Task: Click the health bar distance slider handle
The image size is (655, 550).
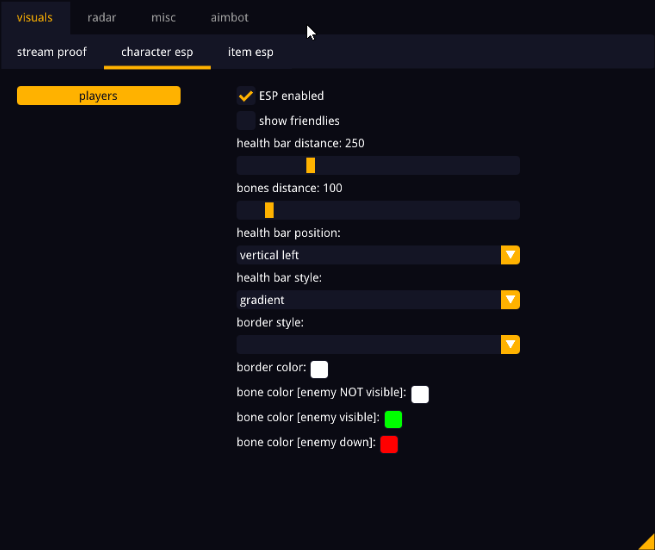Action: [310, 166]
